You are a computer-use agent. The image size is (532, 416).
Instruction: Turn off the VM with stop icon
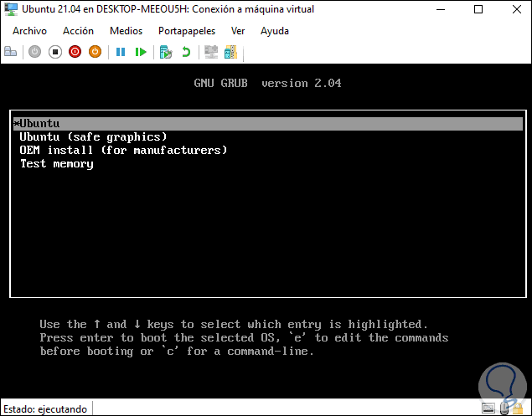[x=55, y=52]
